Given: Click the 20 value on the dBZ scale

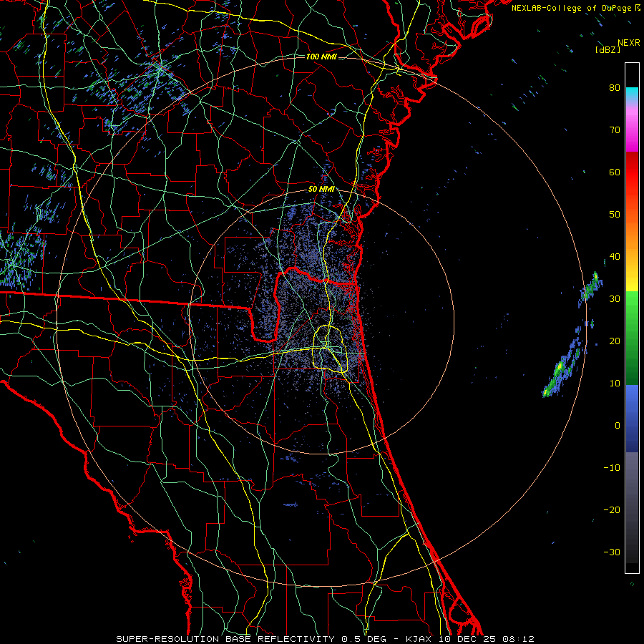Looking at the screenshot, I should (x=615, y=341).
